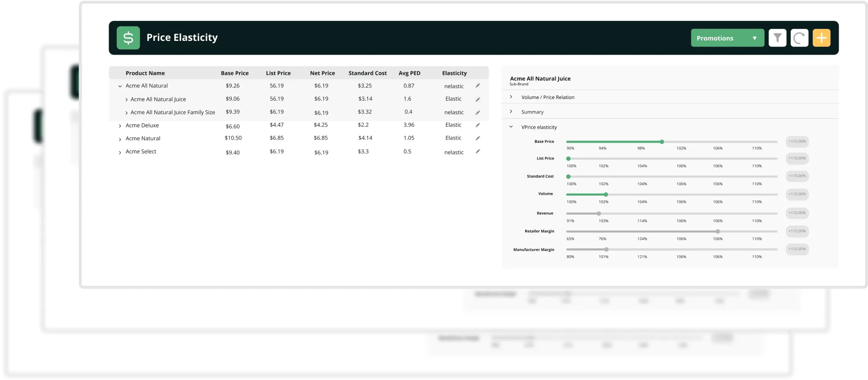Click the Manufacturer Margin +110.00% value field
This screenshot has width=868, height=380.
coord(797,249)
